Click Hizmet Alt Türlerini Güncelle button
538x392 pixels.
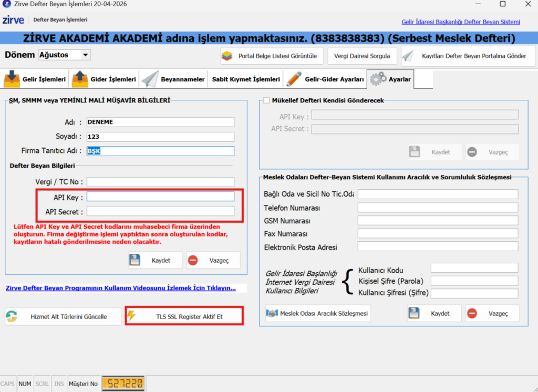tap(63, 316)
